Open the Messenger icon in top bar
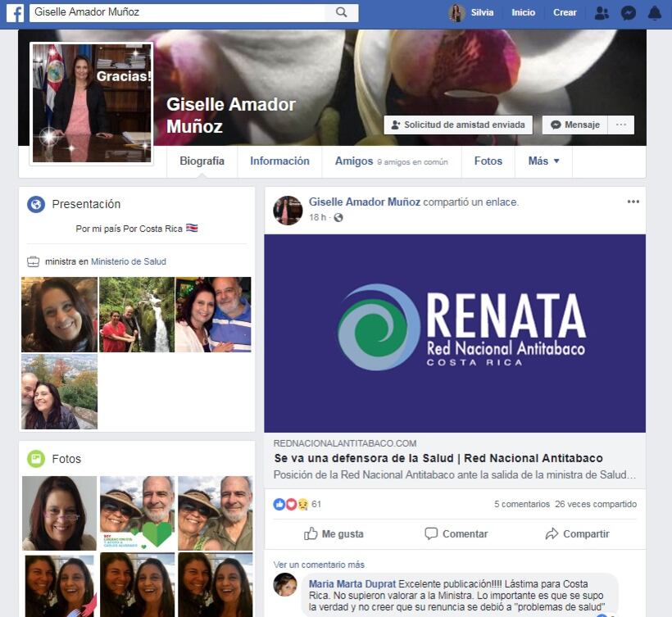This screenshot has height=617, width=672. pos(628,13)
